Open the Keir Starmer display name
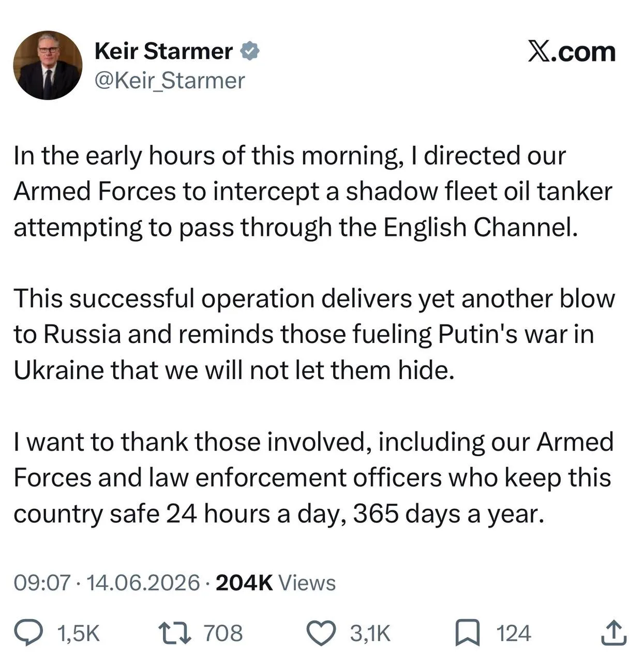The image size is (644, 662). (164, 51)
